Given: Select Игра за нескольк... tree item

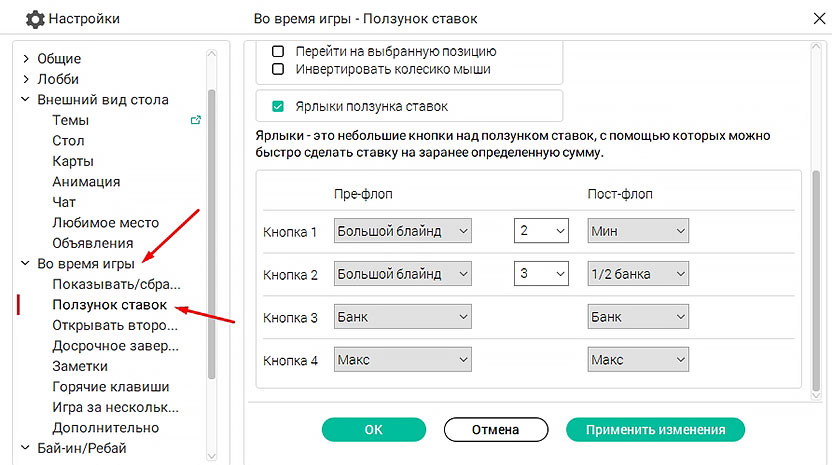Looking at the screenshot, I should tap(115, 408).
